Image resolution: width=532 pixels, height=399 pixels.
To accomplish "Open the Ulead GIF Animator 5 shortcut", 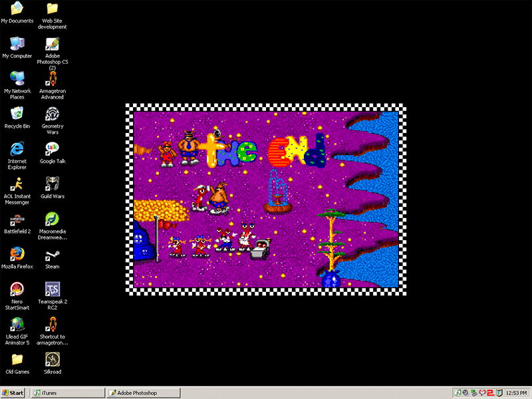I will coord(17,325).
